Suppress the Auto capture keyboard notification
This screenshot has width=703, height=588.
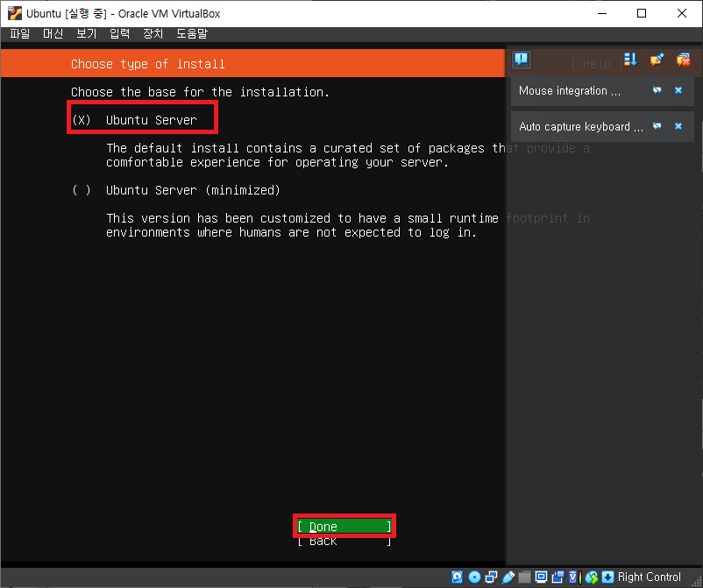[657, 126]
